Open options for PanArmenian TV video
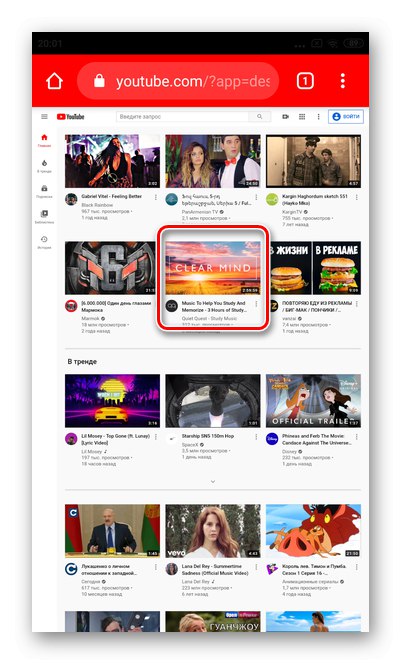401x664 pixels. (256, 197)
